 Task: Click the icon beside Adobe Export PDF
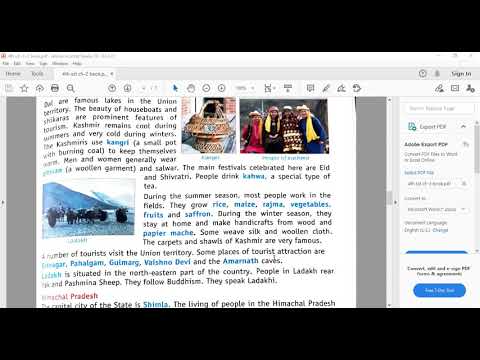coord(466,144)
